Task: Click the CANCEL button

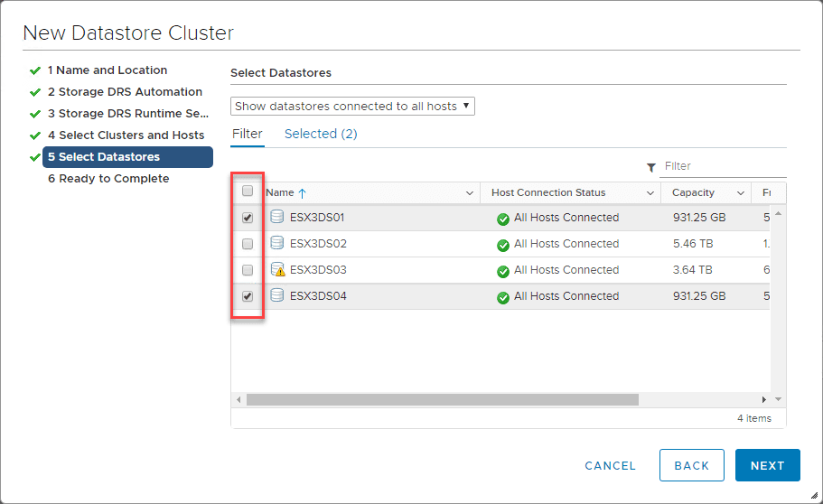Action: [x=611, y=466]
